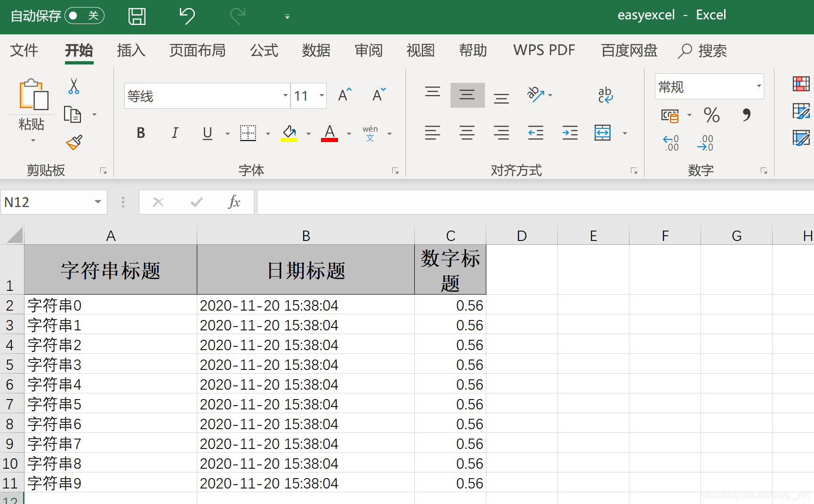The image size is (814, 504).
Task: Click the merge and center icon
Action: pos(603,133)
